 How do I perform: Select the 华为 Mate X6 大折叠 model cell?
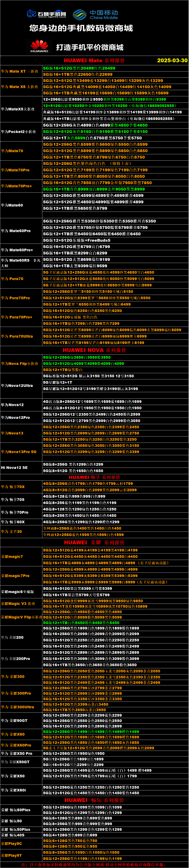pos(21,87)
